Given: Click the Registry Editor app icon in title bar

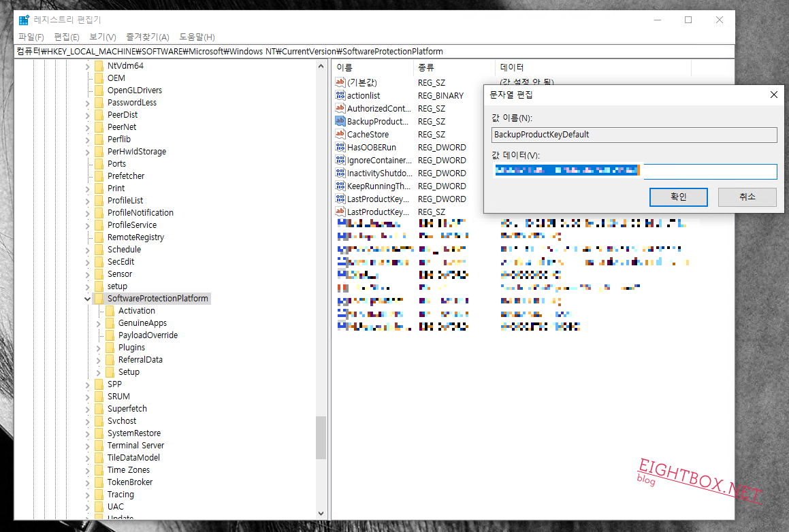Looking at the screenshot, I should (x=24, y=20).
